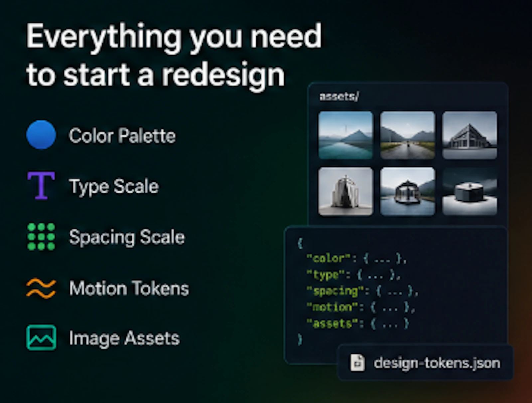Image resolution: width=532 pixels, height=403 pixels.
Task: Click the design-tokens.json file name
Action: coord(437,363)
